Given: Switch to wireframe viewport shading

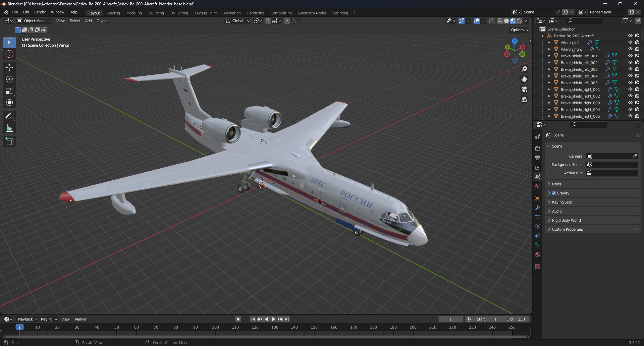Looking at the screenshot, I should 500,21.
